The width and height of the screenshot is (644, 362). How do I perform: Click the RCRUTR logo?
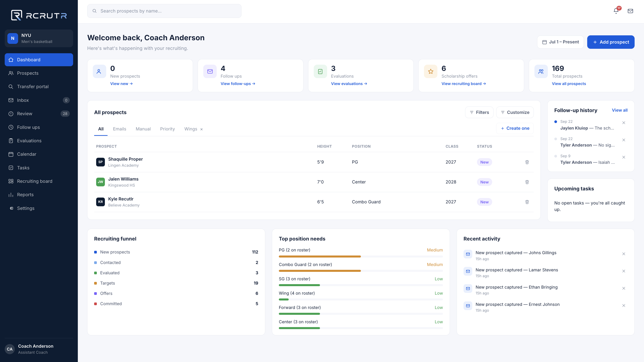pos(39,15)
